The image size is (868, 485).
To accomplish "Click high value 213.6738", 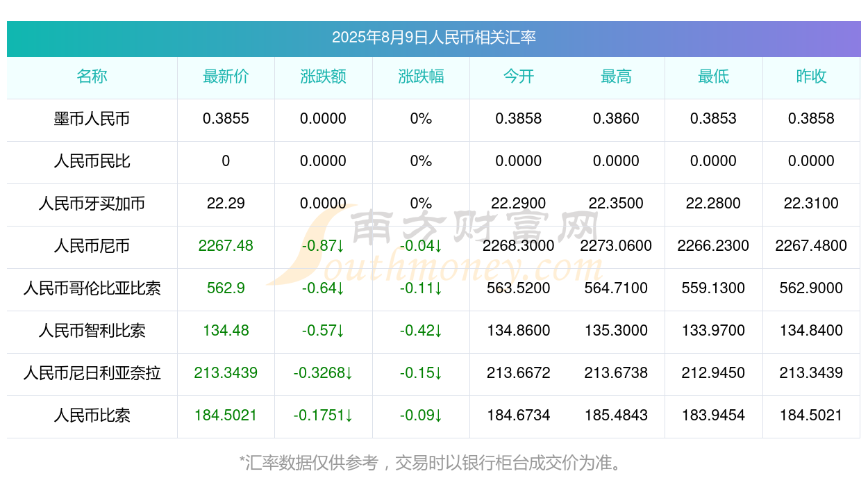I will point(616,373).
